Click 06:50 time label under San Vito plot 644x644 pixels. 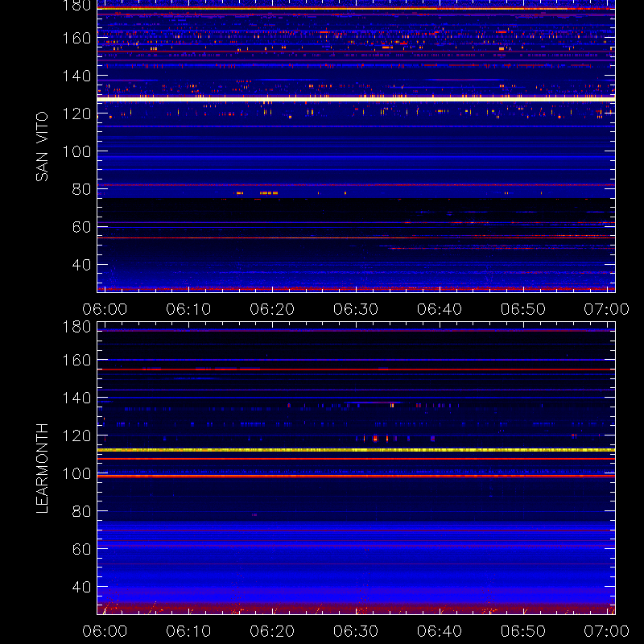(522, 309)
